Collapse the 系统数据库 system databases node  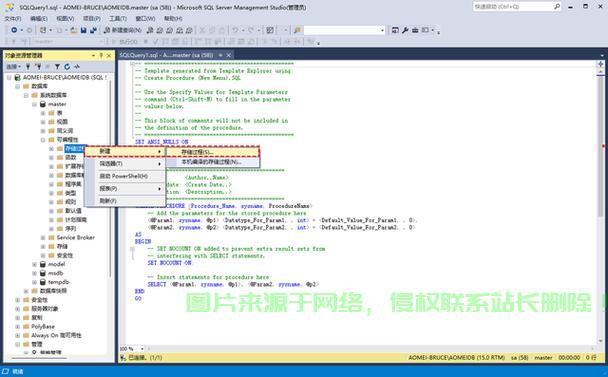[26, 95]
